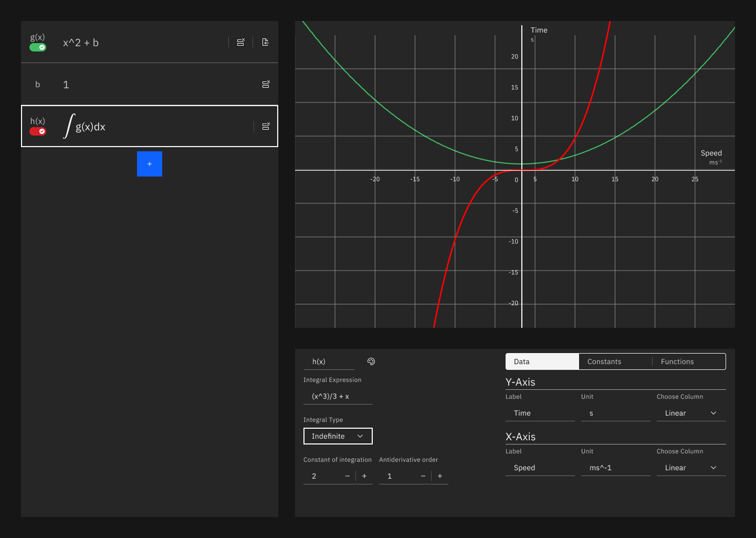
Task: Open the Integral Type dropdown
Action: coord(338,436)
